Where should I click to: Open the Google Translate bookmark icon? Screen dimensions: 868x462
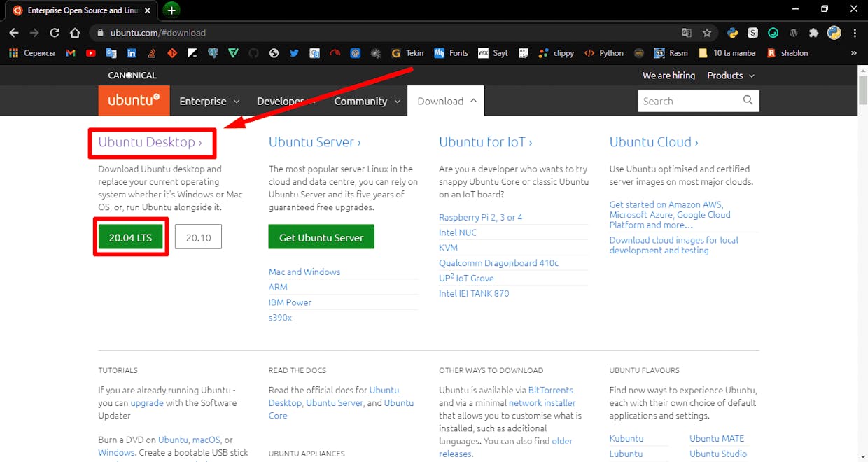(111, 52)
